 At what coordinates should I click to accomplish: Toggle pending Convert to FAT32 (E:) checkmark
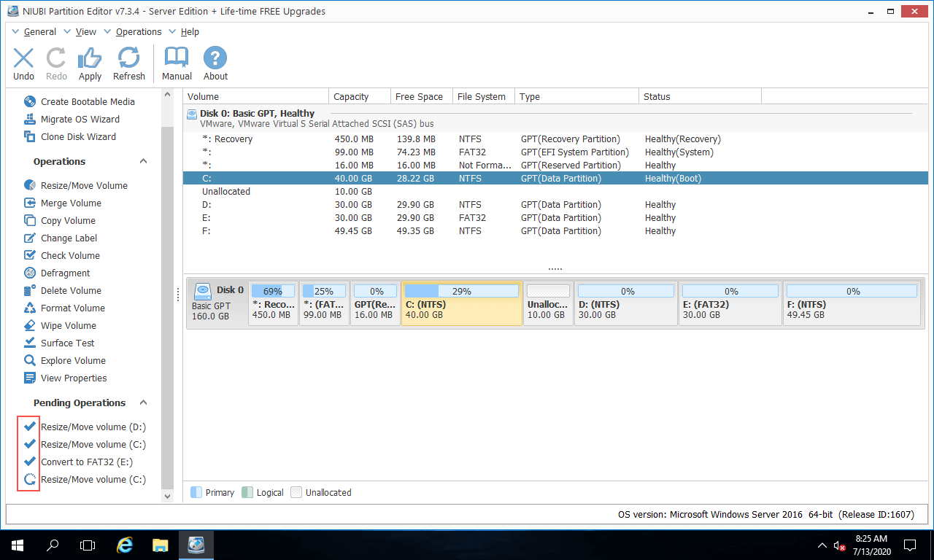coord(30,462)
